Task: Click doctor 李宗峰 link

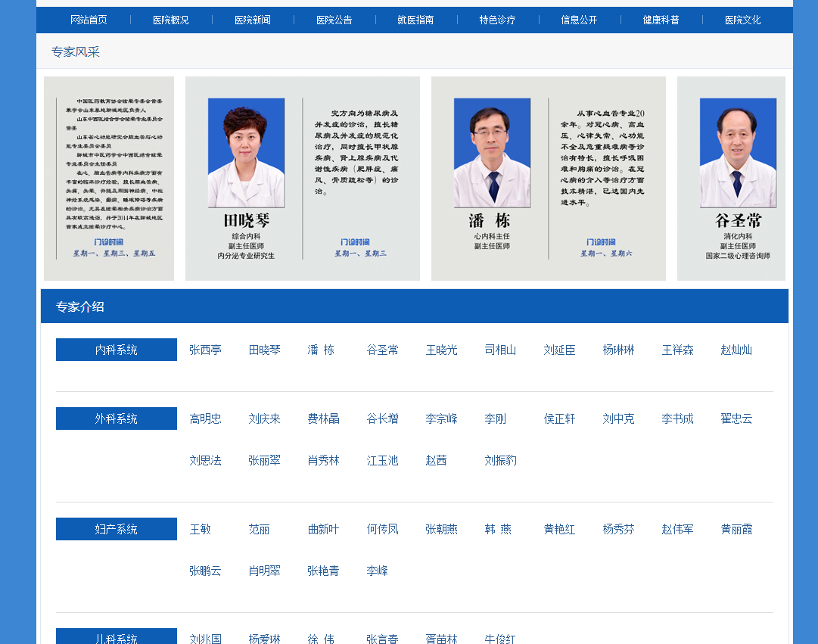Action: click(x=441, y=418)
